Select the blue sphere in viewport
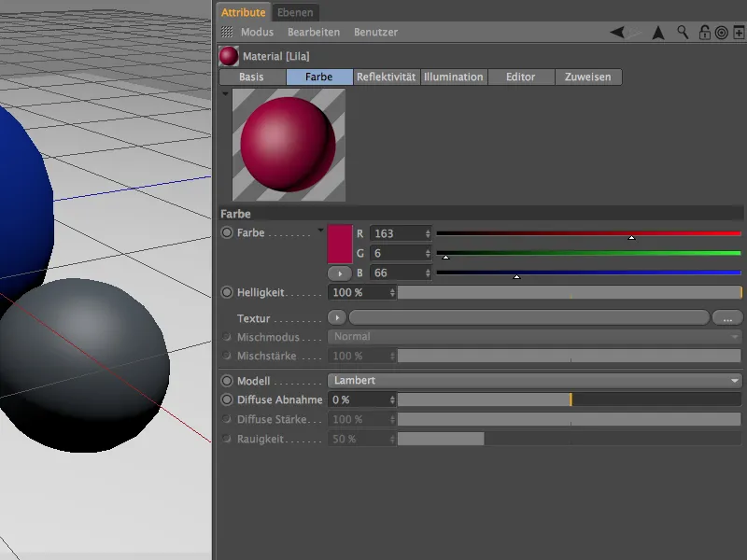The height and width of the screenshot is (560, 747). coord(24,204)
